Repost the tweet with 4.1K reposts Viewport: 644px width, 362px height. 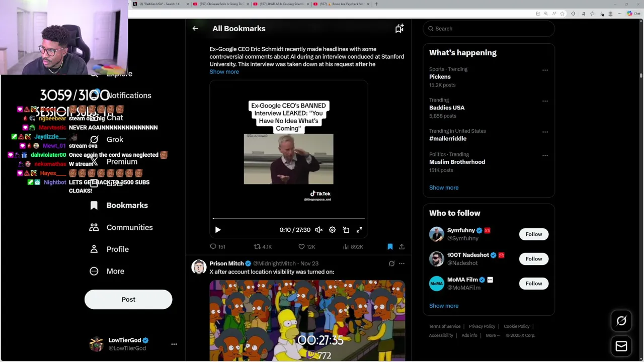pos(263,247)
